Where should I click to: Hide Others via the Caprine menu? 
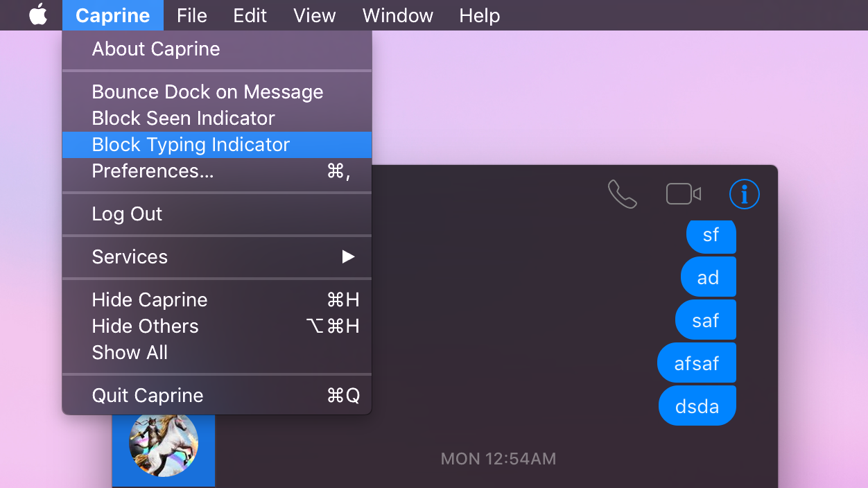click(145, 326)
